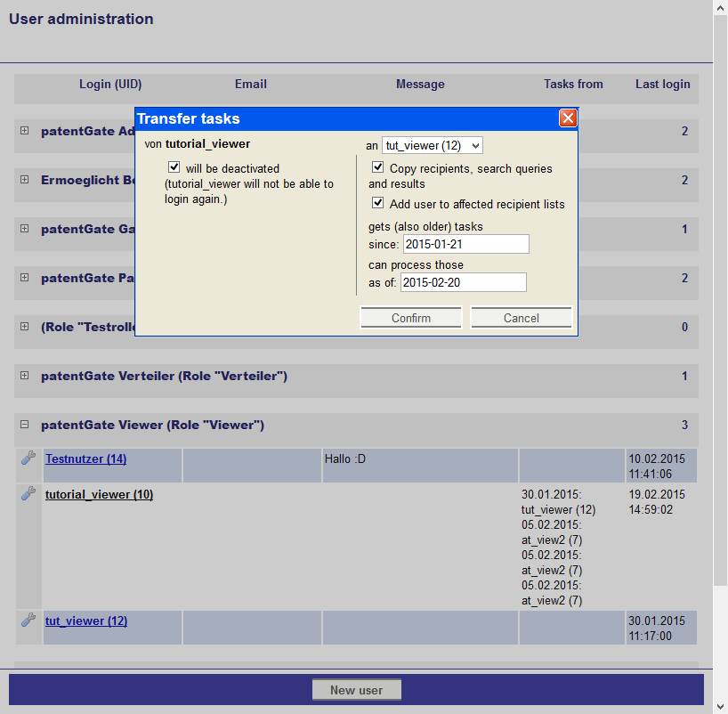This screenshot has height=714, width=728.
Task: Click last login 30.01.2015 11:17:00 cell
Action: point(661,628)
